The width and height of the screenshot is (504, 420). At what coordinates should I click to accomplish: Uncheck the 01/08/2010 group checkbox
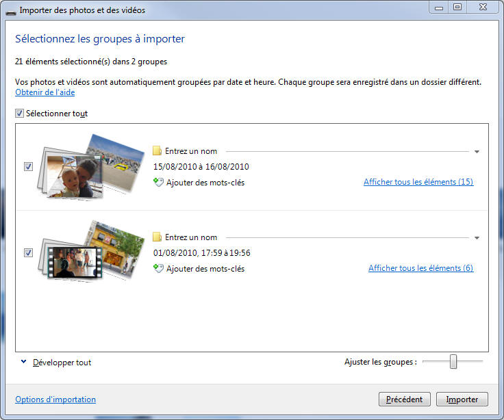28,252
